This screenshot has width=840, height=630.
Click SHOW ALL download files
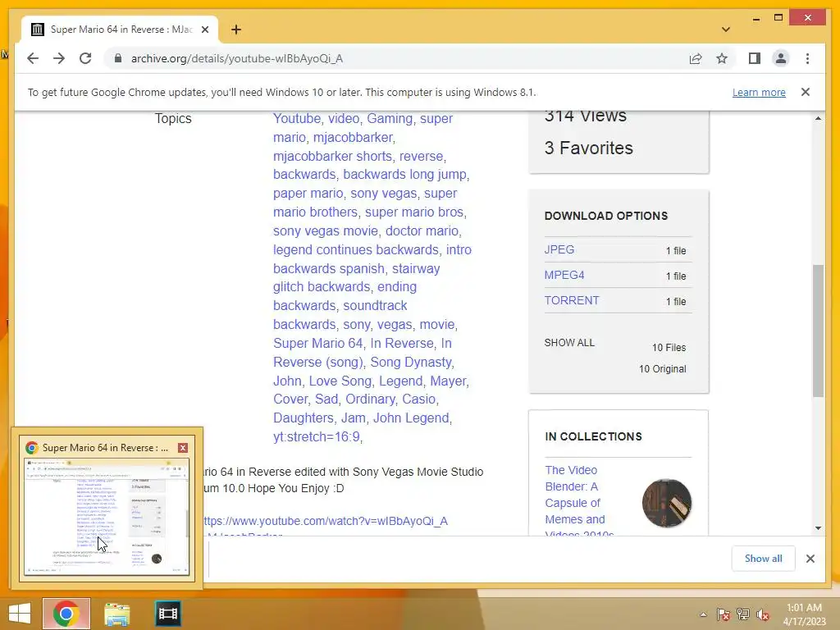pos(569,342)
